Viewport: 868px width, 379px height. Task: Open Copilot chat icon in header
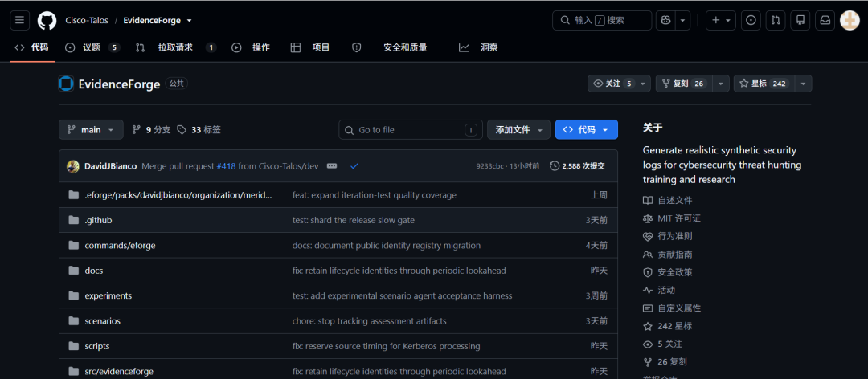[666, 20]
